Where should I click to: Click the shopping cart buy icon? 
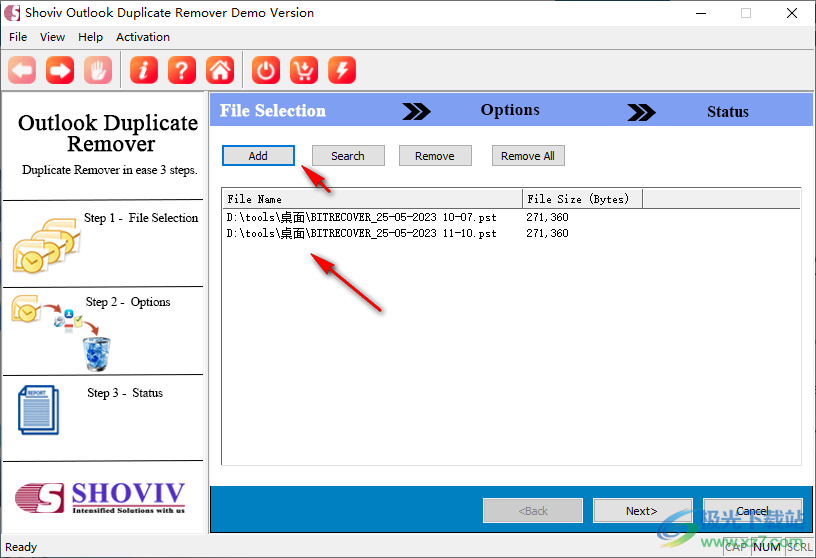coord(304,70)
